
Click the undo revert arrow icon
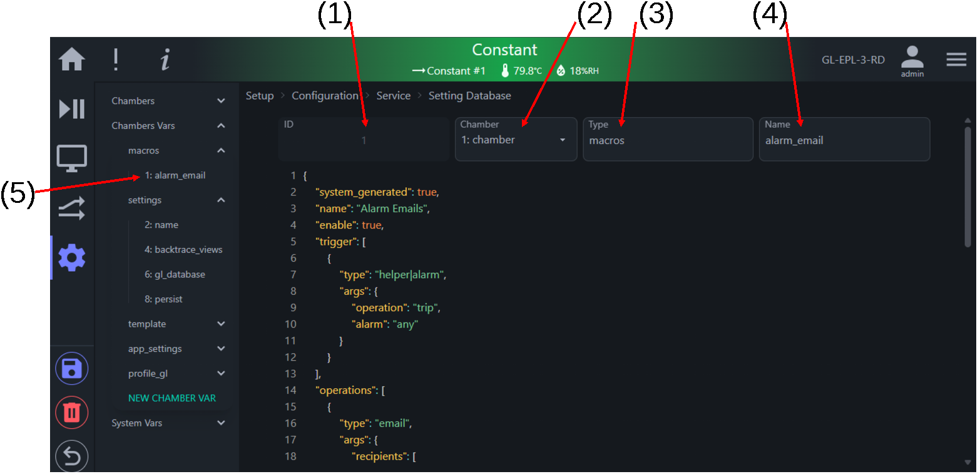72,456
